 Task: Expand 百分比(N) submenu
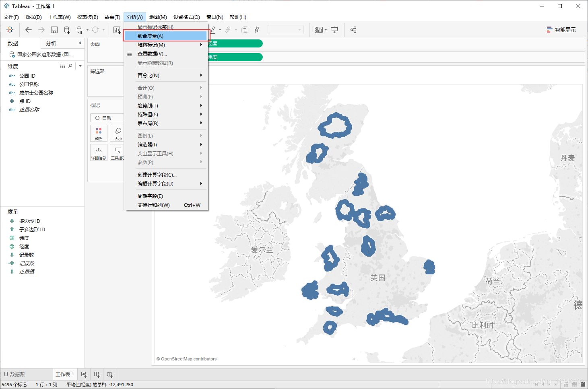tap(166, 75)
